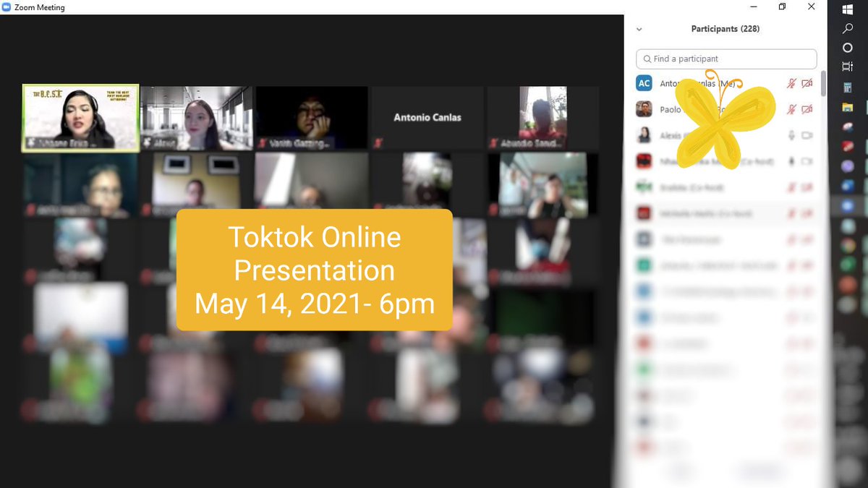Select the highlighted active speaker video tile

(80, 118)
